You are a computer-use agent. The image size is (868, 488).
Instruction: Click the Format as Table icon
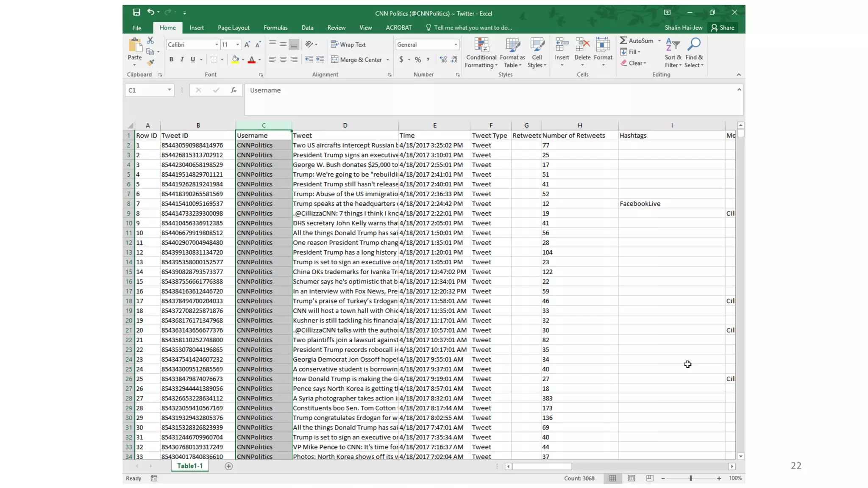click(x=512, y=45)
